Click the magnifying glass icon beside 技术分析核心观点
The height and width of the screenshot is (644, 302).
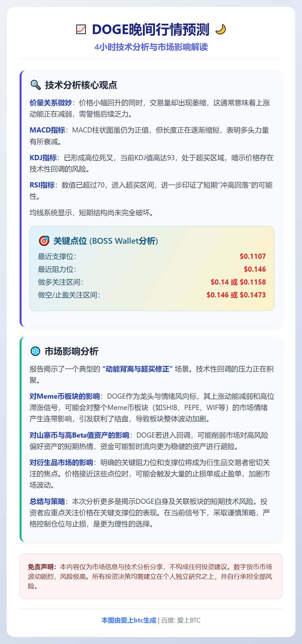click(35, 85)
